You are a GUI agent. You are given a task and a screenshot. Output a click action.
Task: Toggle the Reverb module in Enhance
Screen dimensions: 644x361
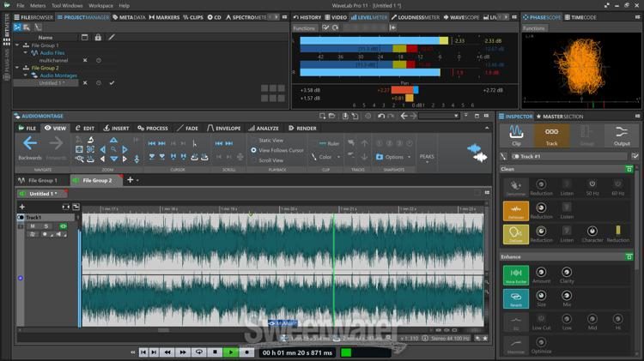515,298
